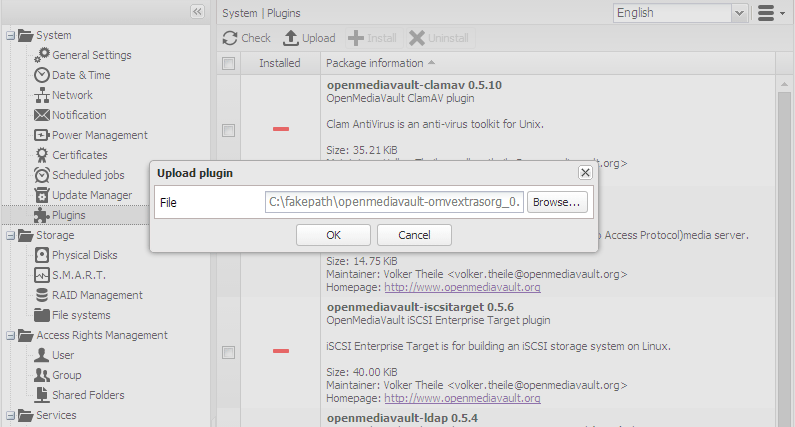Confirm upload with OK button
Screen dimensions: 795x427
(333, 235)
